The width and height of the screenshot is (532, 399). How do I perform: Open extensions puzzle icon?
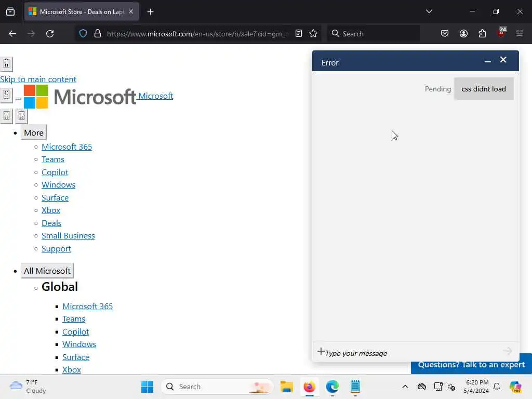point(482,34)
